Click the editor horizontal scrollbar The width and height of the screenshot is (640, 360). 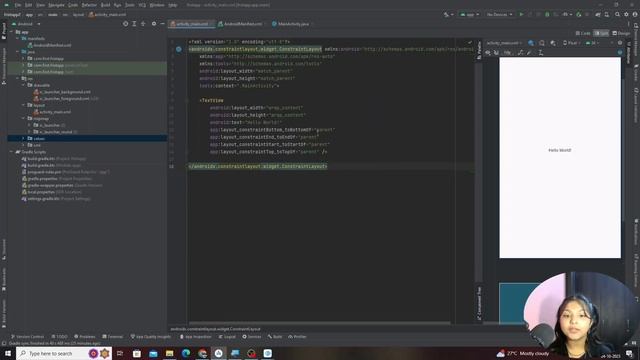[319, 323]
